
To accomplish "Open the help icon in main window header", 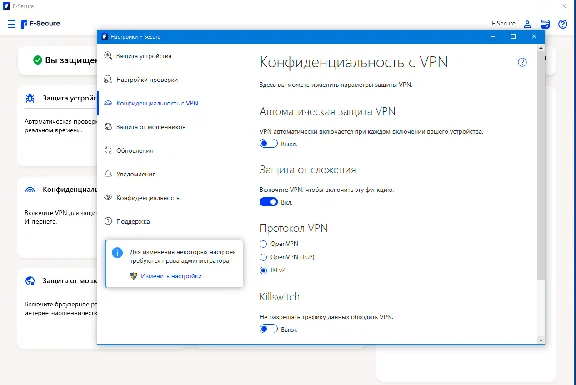I will coord(562,24).
